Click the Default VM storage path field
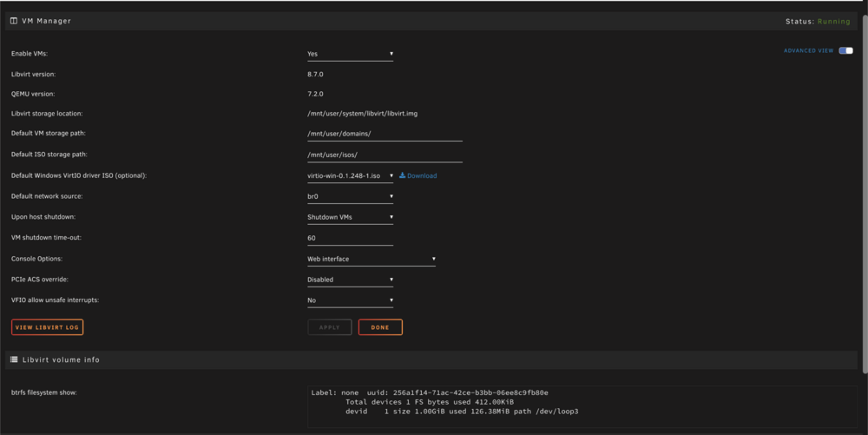868x435 pixels. click(385, 134)
